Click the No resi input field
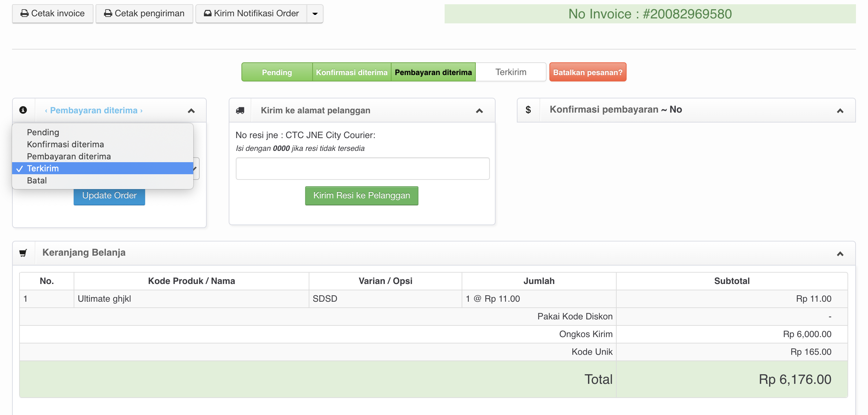 [x=362, y=169]
